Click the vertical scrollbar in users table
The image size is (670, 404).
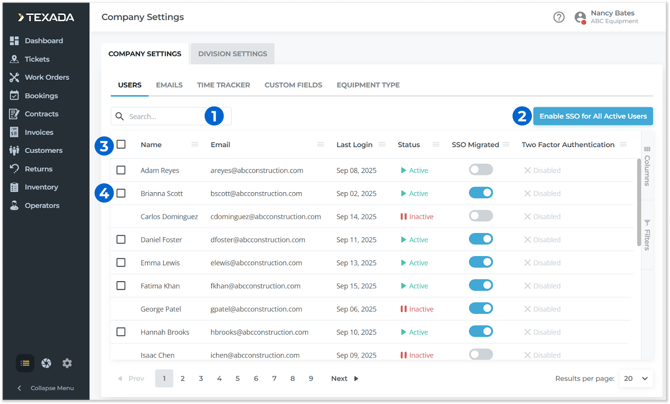(637, 200)
